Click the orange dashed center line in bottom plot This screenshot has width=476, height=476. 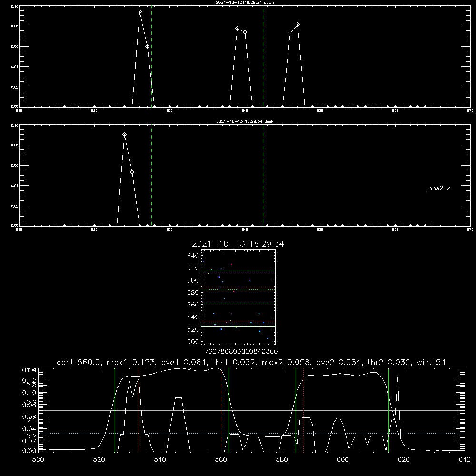pos(221,410)
